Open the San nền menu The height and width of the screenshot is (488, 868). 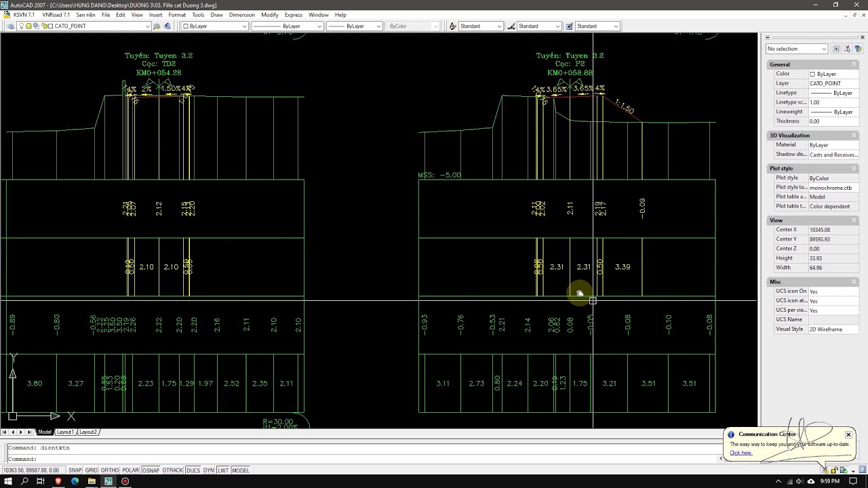tap(85, 15)
